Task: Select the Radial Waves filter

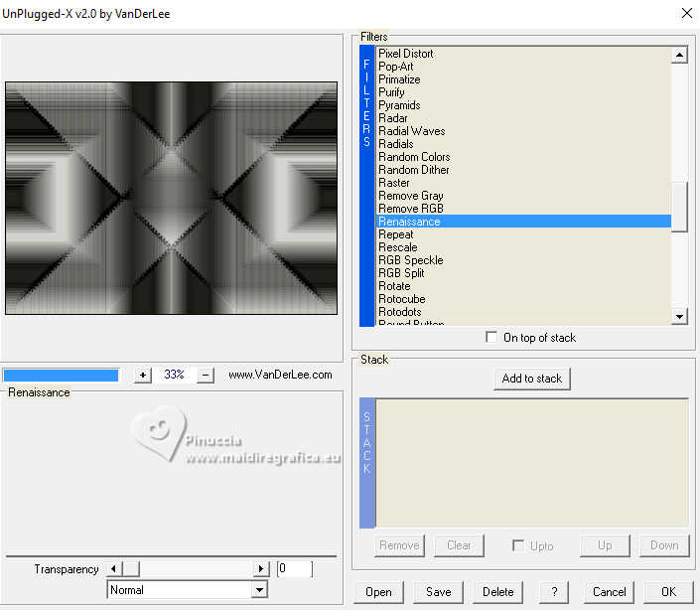Action: click(411, 131)
